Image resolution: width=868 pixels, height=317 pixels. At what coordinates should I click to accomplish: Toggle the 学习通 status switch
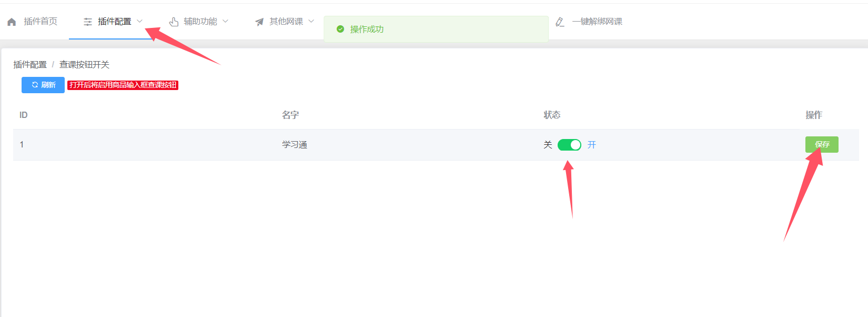(569, 145)
